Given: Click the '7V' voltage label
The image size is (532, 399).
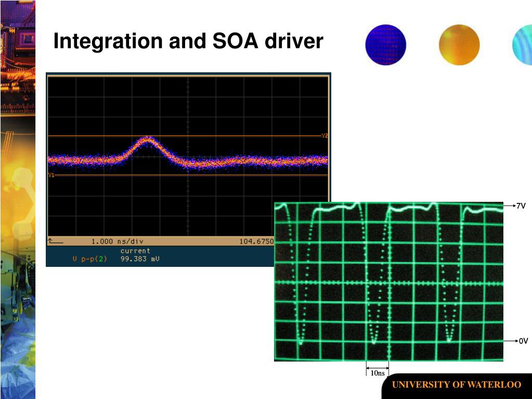Looking at the screenshot, I should (521, 205).
